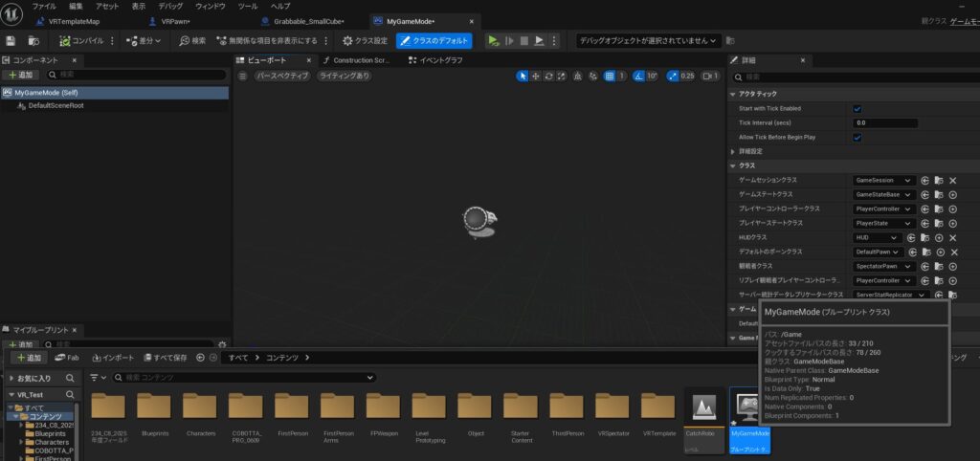Select DefaultSceneRoot in the components tree
Screen dimensions: 980x461
point(56,105)
